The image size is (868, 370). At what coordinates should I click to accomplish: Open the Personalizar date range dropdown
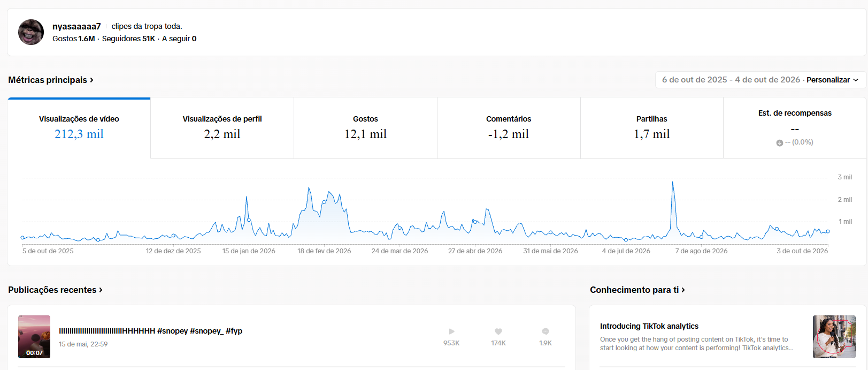[x=833, y=80]
